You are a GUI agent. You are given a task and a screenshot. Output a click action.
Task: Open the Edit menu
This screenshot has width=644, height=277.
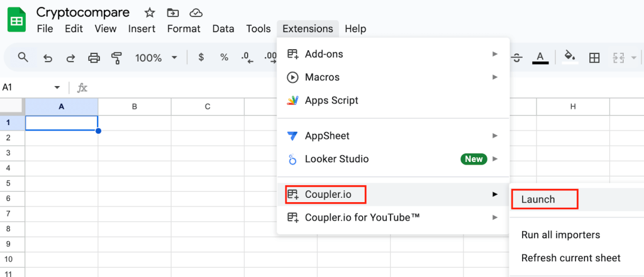(x=74, y=29)
